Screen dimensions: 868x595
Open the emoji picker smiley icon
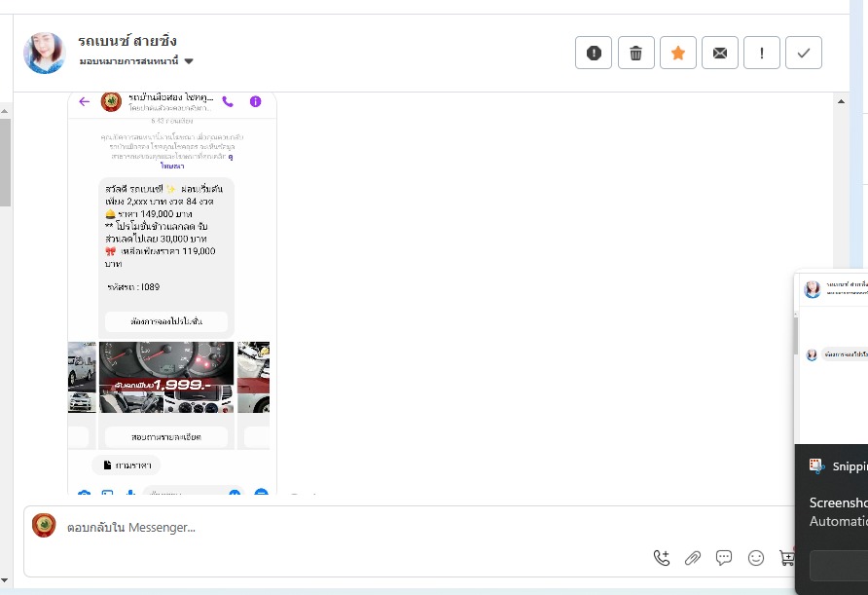pyautogui.click(x=756, y=557)
